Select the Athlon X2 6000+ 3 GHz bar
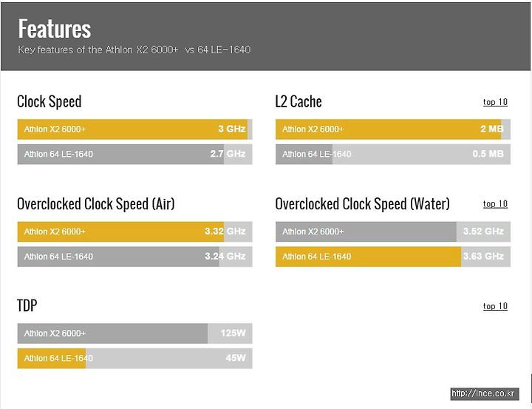532x409 pixels. coord(134,129)
